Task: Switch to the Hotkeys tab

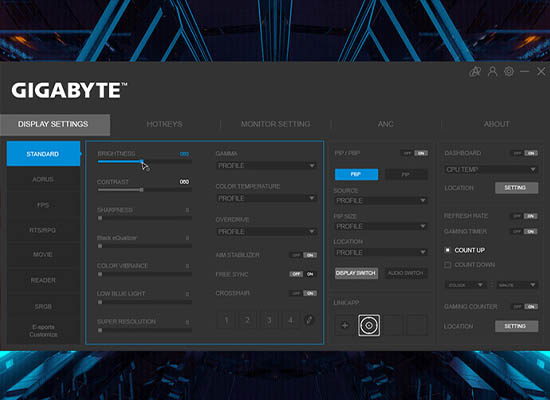Action: [x=165, y=124]
